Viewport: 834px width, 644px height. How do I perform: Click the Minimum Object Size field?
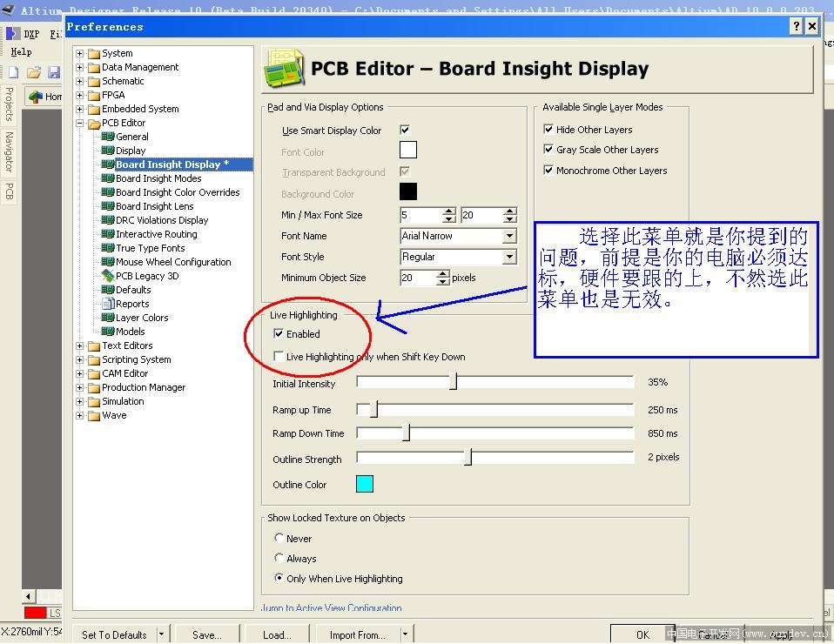point(417,278)
